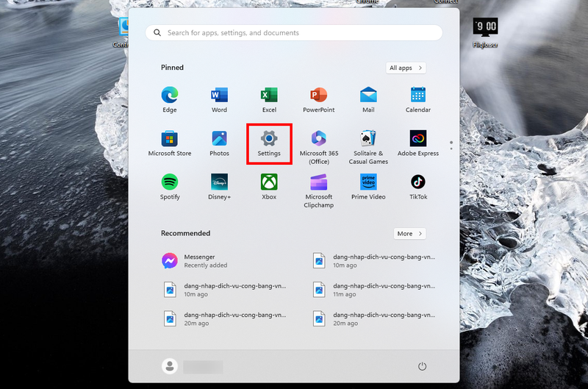Launch Word from pinned apps
This screenshot has width=588, height=389.
[x=219, y=99]
